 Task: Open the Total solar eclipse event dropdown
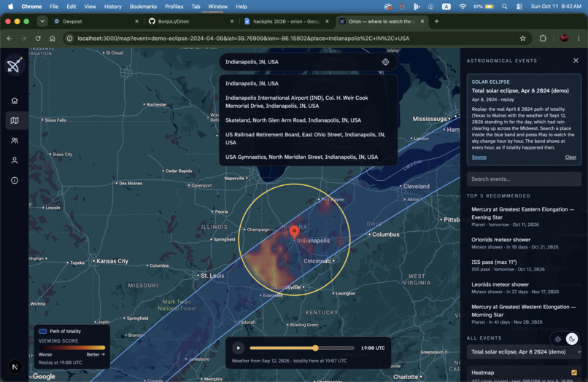coord(524,352)
